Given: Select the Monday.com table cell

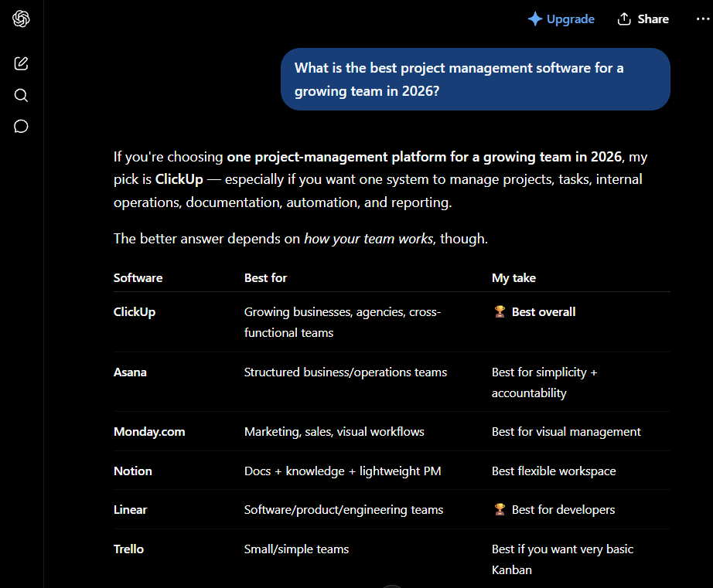Looking at the screenshot, I should pos(149,432).
